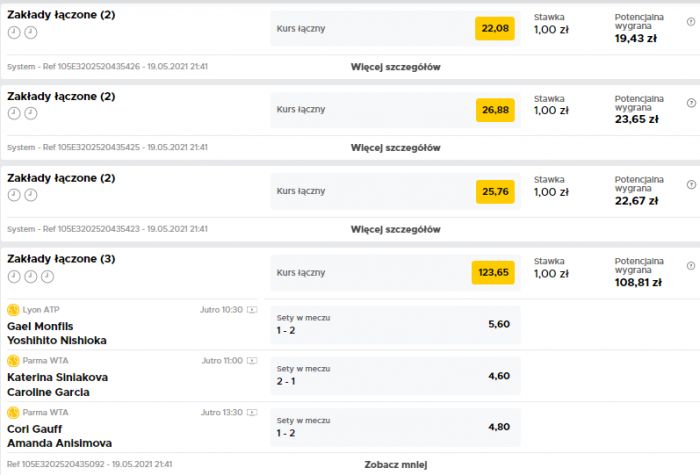Click live stream icon next to Jutro 10:30

pyautogui.click(x=252, y=309)
